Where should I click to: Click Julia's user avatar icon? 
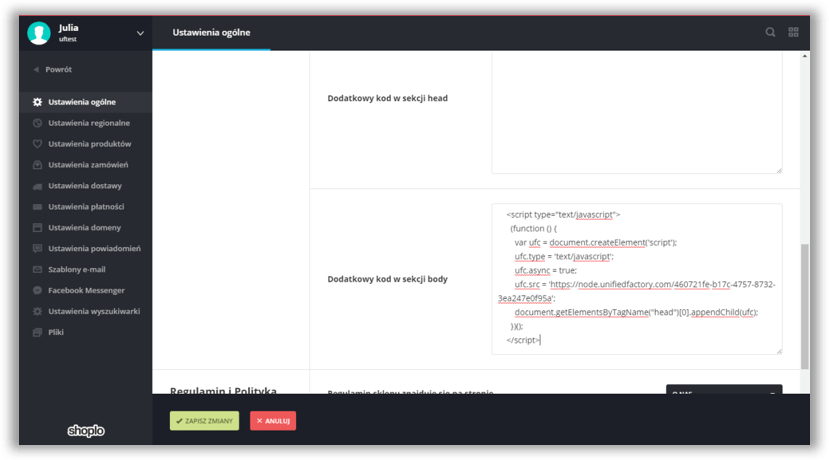(x=39, y=33)
